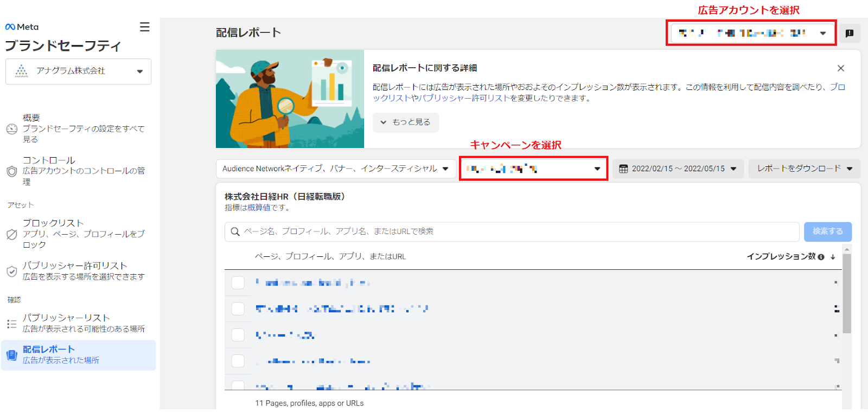Open the campaign selector dropdown
The width and height of the screenshot is (868, 414).
533,169
